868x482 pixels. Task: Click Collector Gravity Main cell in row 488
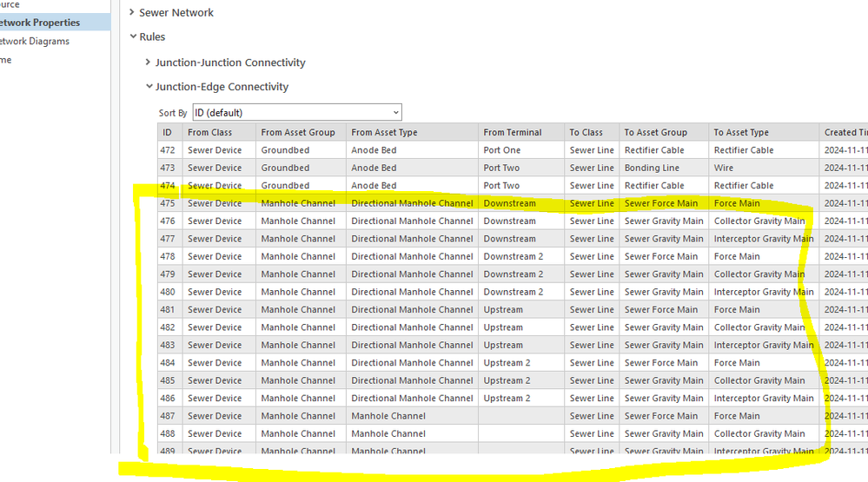coord(764,433)
